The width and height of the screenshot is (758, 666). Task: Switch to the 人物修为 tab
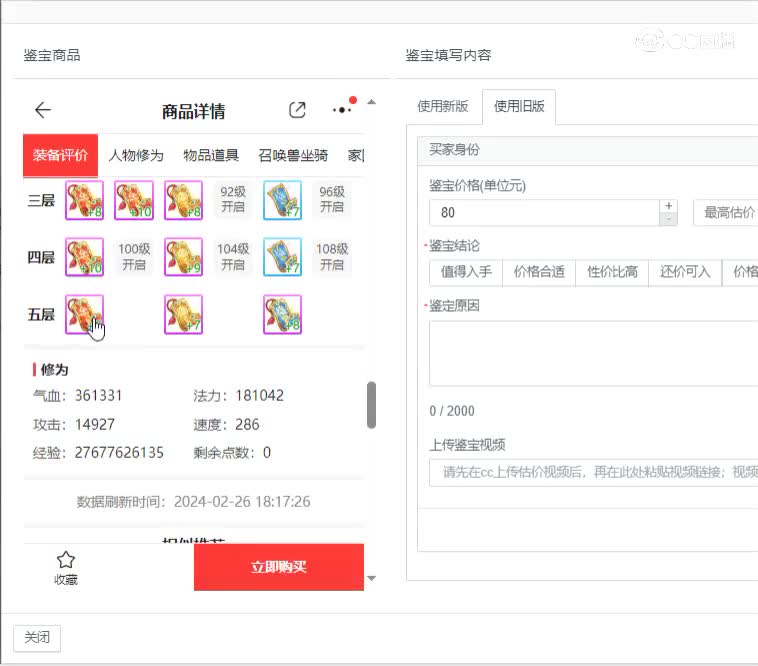click(136, 155)
